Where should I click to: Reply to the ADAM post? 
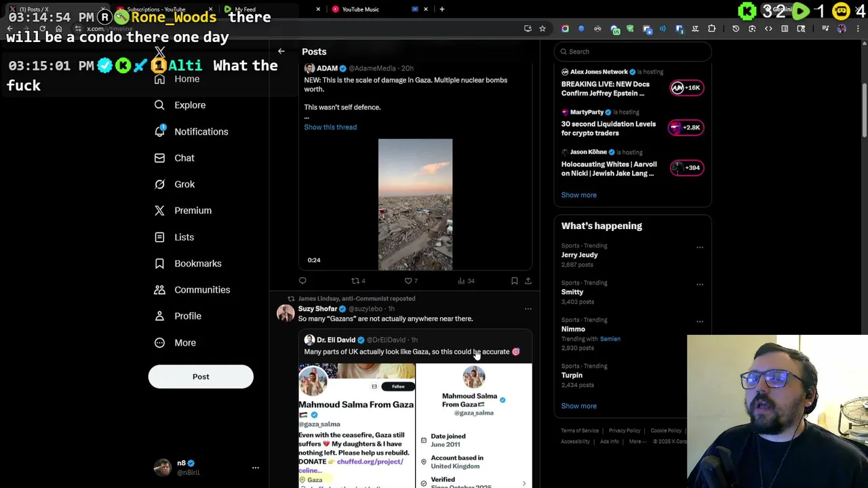tap(302, 281)
